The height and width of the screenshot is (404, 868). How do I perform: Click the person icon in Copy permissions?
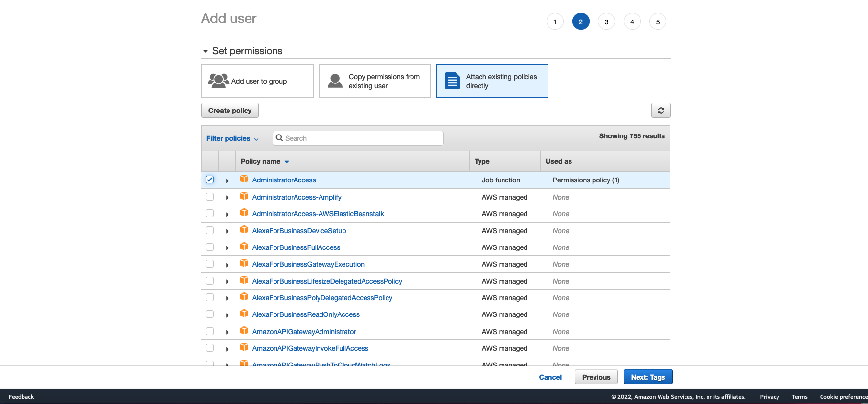point(335,81)
